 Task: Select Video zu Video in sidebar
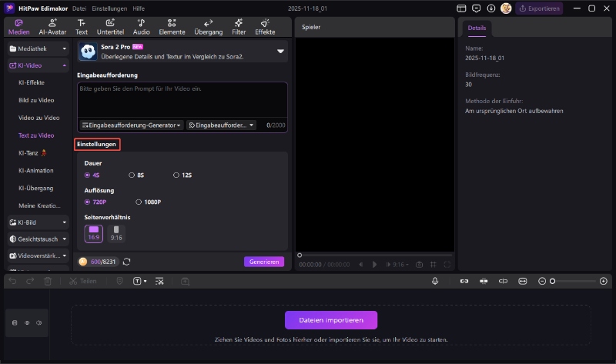[x=39, y=118]
